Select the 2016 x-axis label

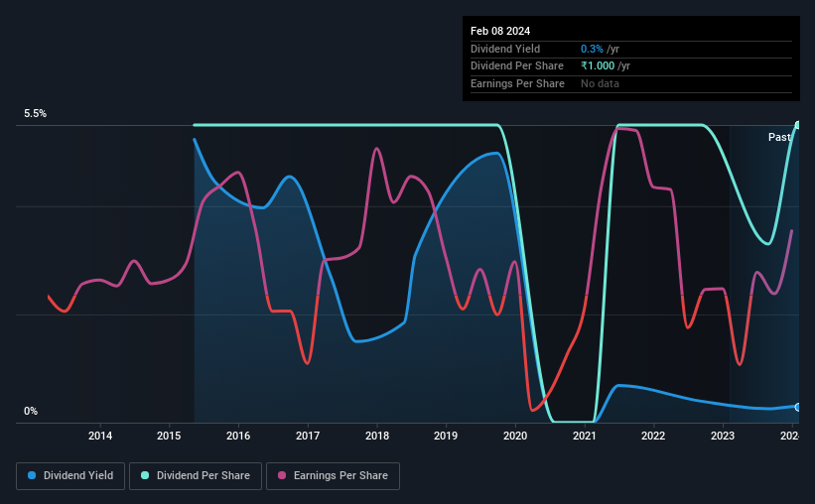(238, 436)
